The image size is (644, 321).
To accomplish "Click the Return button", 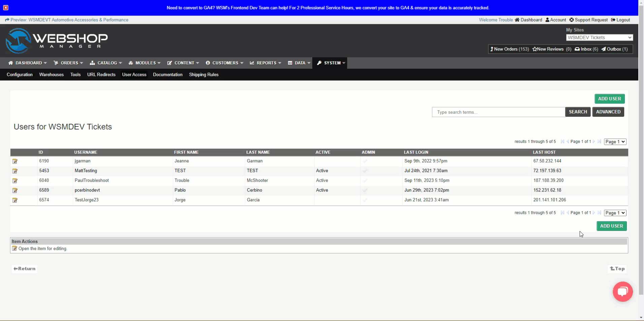I will (24, 269).
